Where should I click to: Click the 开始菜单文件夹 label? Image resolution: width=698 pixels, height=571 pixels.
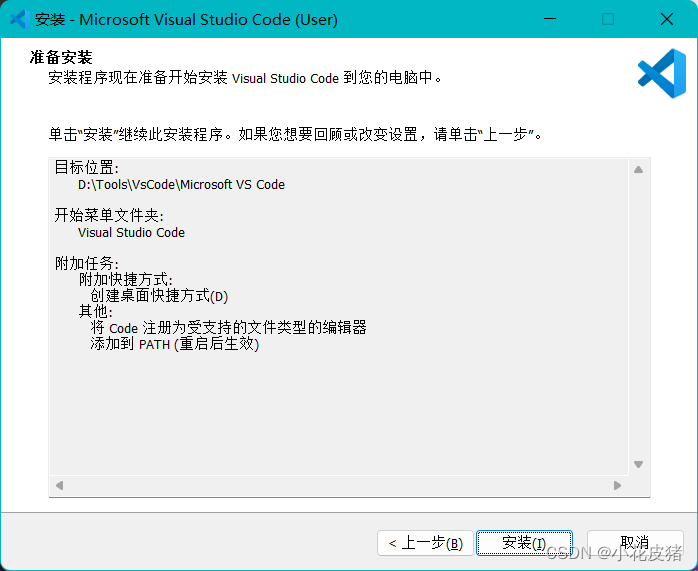point(109,215)
